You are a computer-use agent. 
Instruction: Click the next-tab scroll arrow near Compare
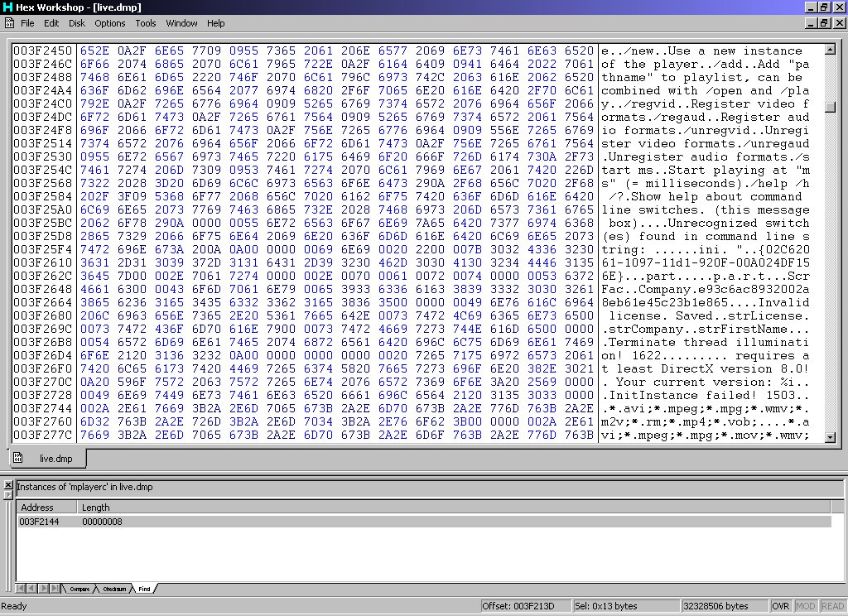[43, 589]
